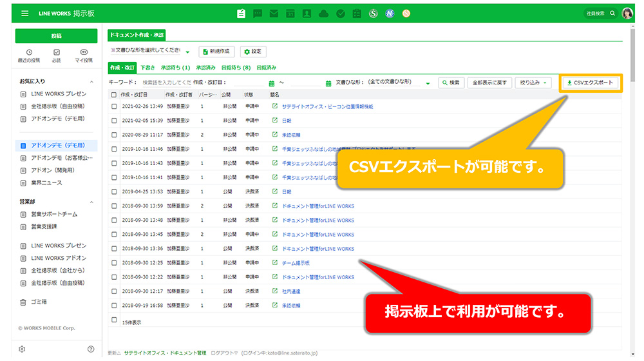This screenshot has width=644, height=361.
Task: Open the contacts address book icon
Action: point(307,14)
